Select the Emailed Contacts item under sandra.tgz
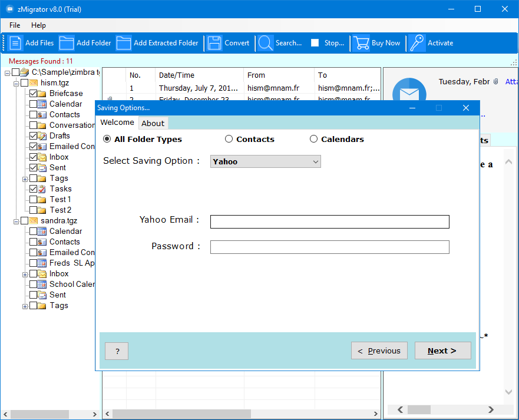The width and height of the screenshot is (519, 420). click(x=72, y=252)
